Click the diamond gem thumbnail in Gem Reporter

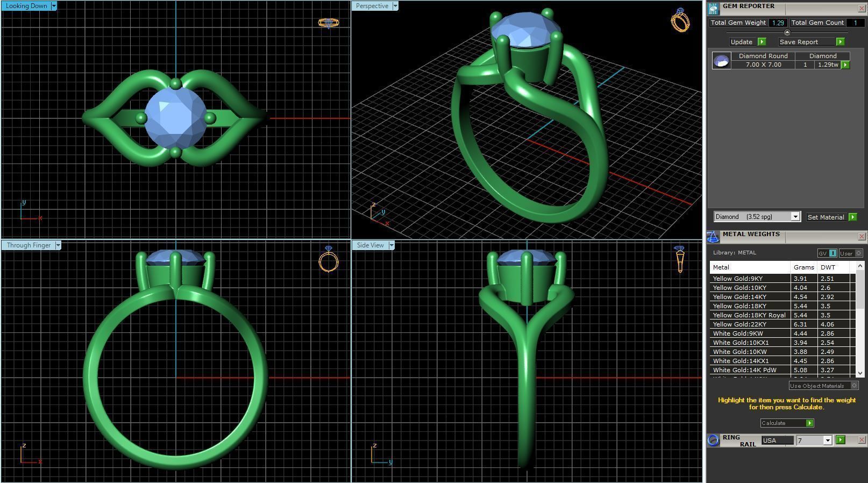tap(721, 60)
